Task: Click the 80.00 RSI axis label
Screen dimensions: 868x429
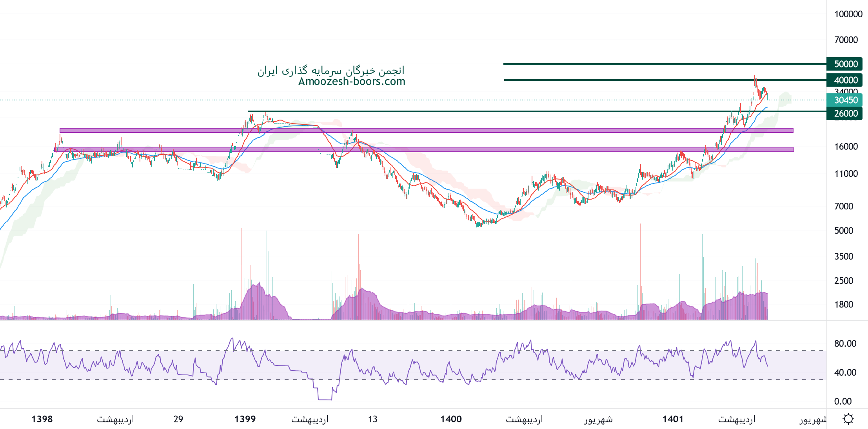Action: coord(845,344)
